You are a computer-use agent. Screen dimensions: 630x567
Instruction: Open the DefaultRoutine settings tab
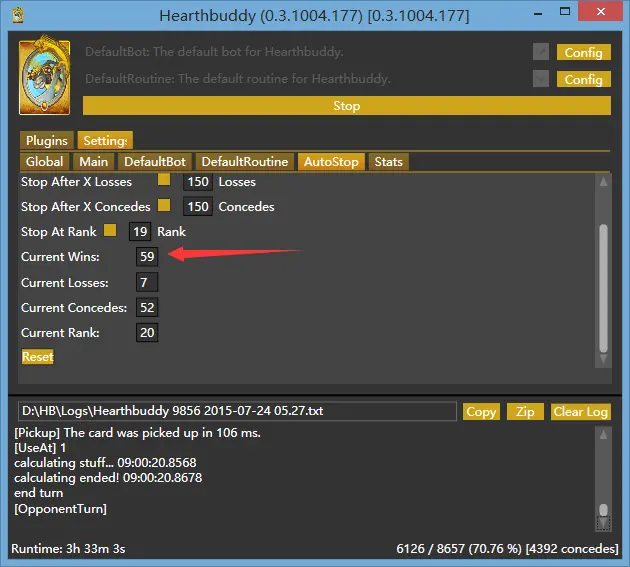(x=245, y=162)
